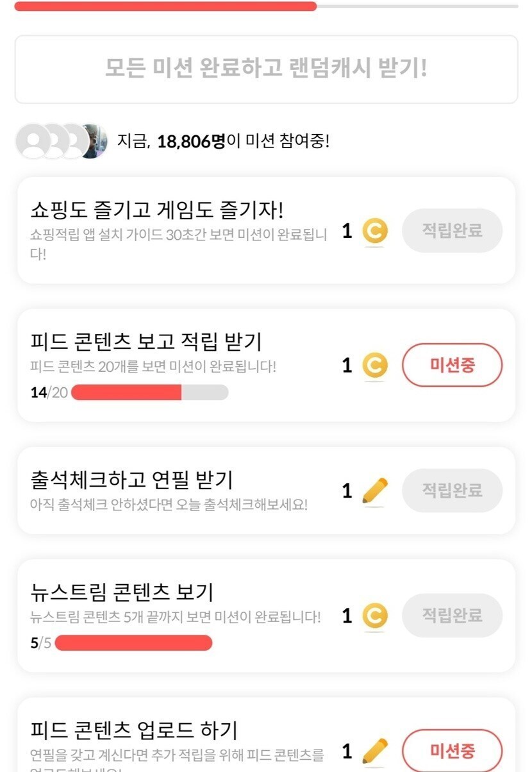Tap 미션중 button for 피드 콘텐츠 업로드 하기
Viewport: 532px width, 772px height.
click(452, 751)
